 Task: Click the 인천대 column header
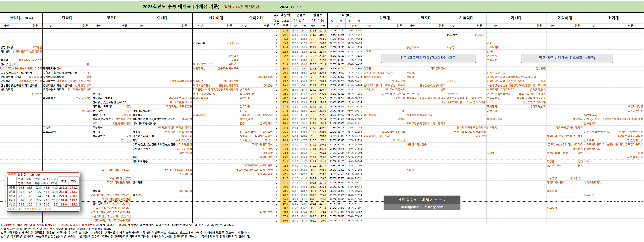[x=162, y=18]
